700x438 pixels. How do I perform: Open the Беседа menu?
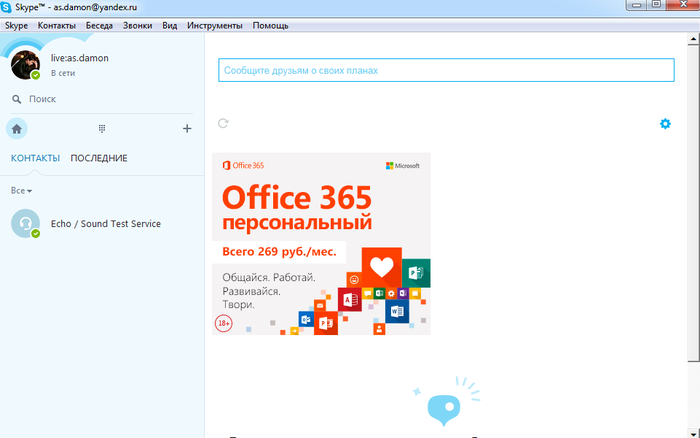click(x=99, y=25)
